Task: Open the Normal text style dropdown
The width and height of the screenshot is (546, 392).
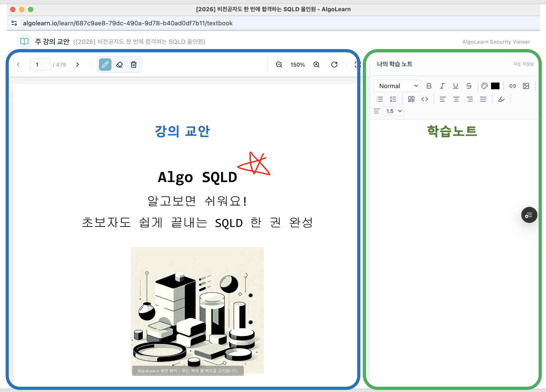Action: 397,86
